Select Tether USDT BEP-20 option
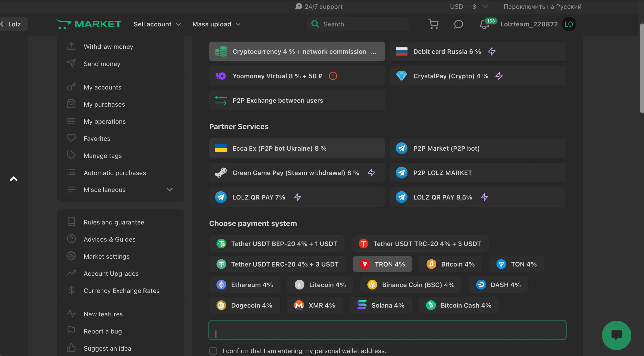This screenshot has height=356, width=644. (277, 244)
